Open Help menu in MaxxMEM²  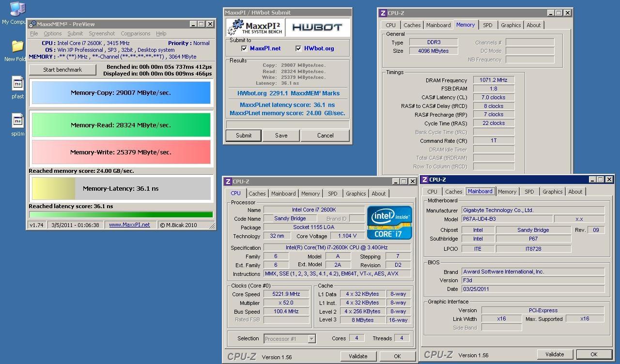161,33
